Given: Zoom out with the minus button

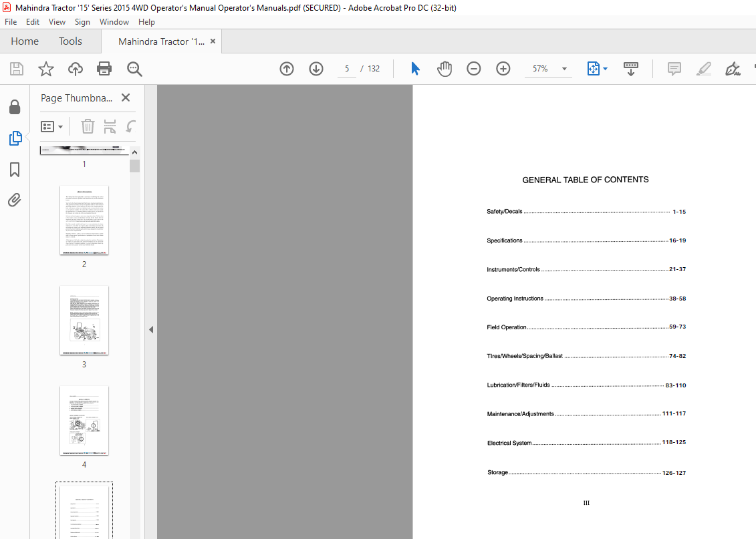Looking at the screenshot, I should [x=474, y=69].
